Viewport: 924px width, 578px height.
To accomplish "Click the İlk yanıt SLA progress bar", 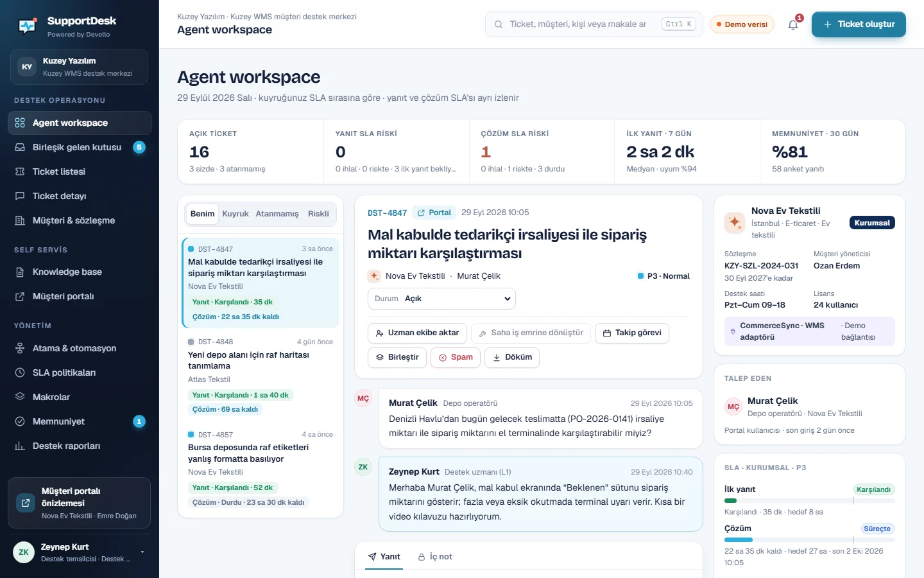I will [x=810, y=500].
